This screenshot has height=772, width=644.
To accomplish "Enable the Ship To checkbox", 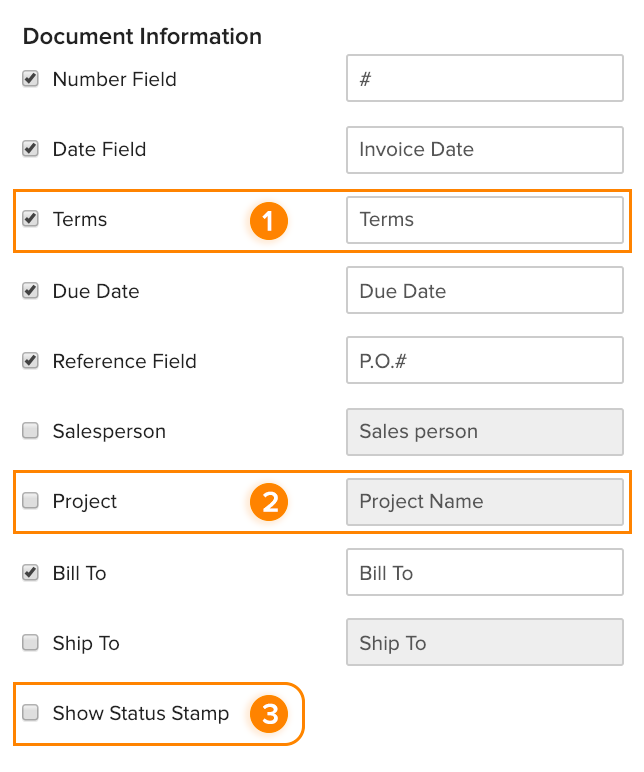I will (31, 643).
